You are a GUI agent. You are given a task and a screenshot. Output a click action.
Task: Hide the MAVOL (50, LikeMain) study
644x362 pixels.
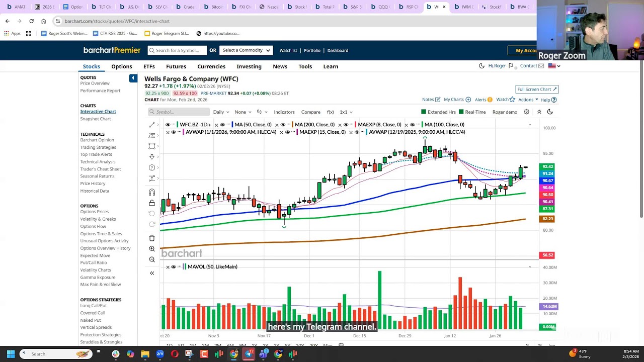[x=174, y=267]
